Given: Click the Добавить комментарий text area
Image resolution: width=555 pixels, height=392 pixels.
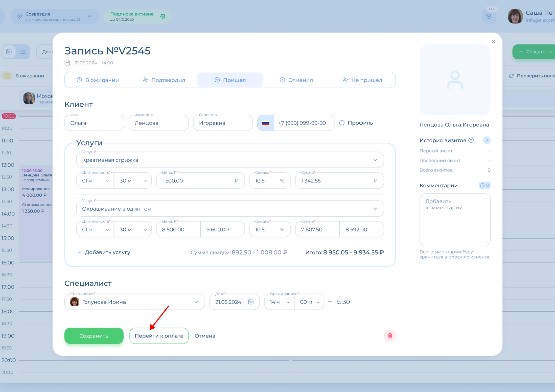Looking at the screenshot, I should pos(455,219).
